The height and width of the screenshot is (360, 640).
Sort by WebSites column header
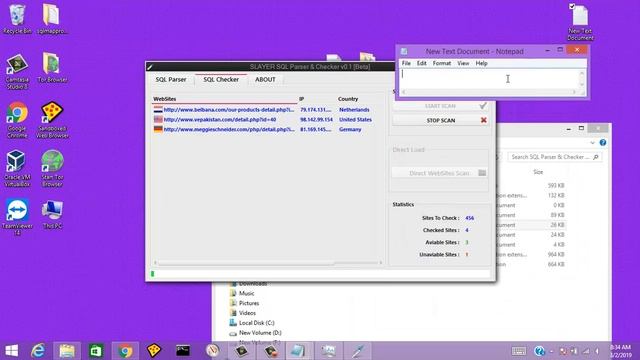225,99
